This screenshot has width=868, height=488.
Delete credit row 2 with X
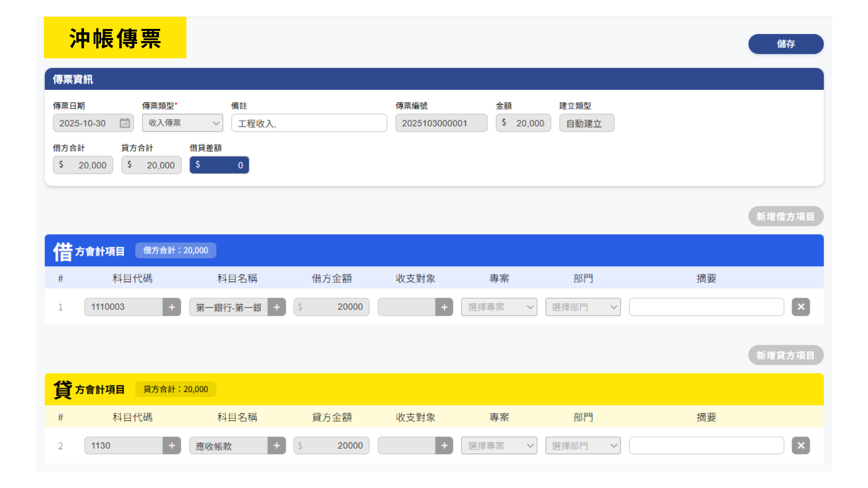pyautogui.click(x=801, y=446)
